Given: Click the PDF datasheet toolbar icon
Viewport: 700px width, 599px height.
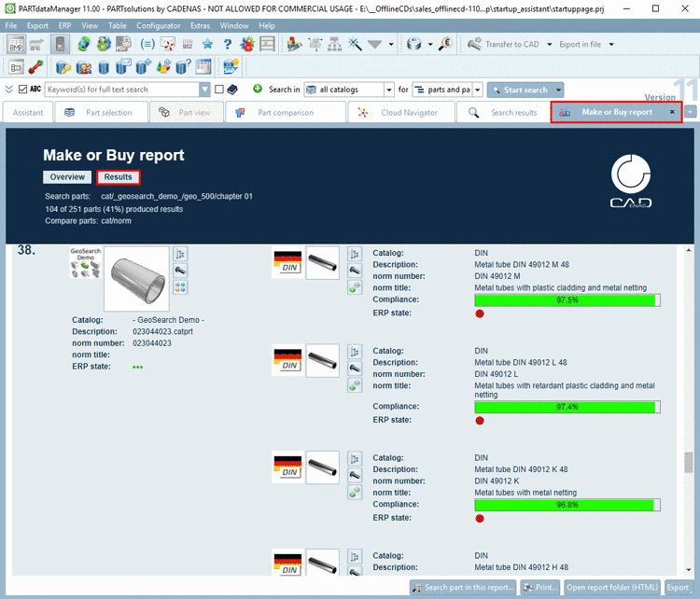Looking at the screenshot, I should pyautogui.click(x=123, y=44).
